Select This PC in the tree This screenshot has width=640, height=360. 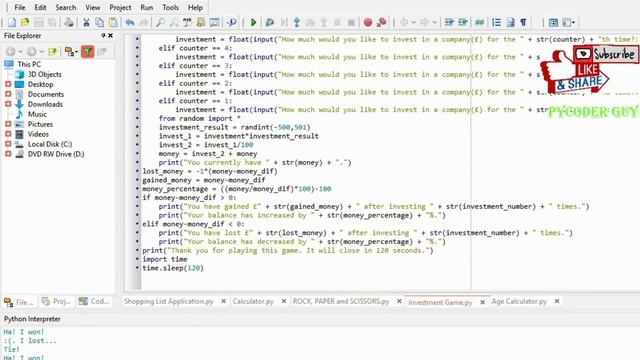[x=29, y=64]
